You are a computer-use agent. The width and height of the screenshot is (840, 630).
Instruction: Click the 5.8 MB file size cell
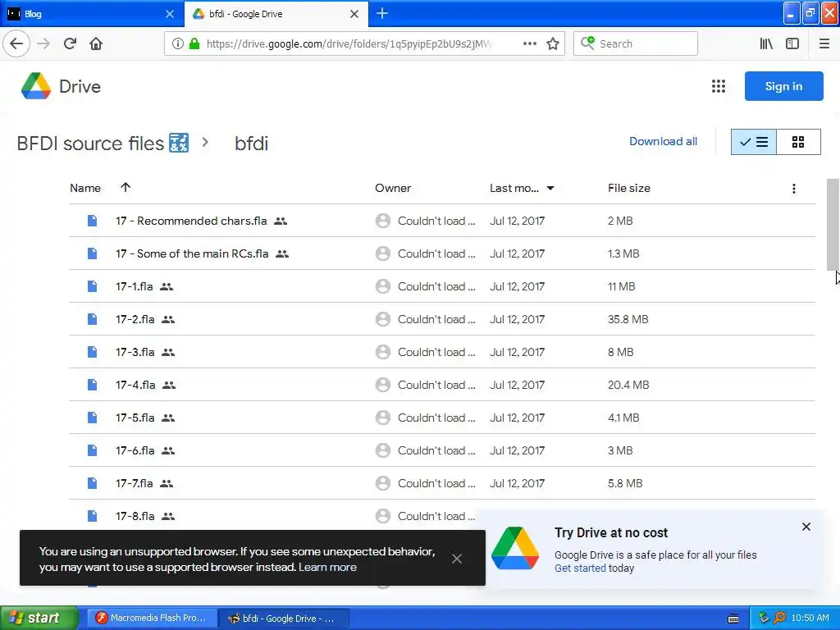point(625,483)
